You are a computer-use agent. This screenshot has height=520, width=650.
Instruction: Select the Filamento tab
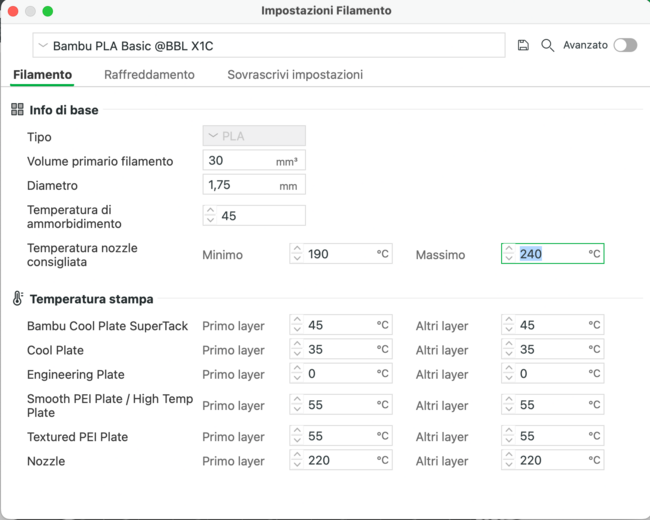42,75
